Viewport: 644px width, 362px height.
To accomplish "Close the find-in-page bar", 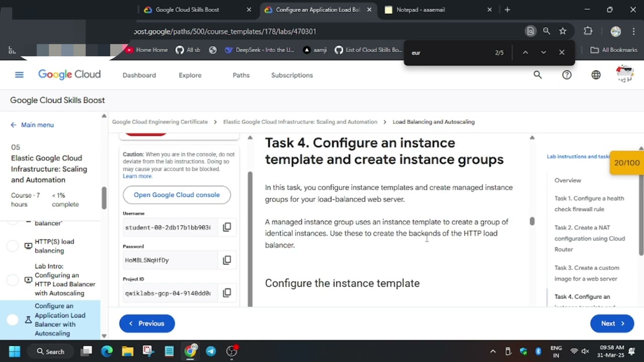I will [x=561, y=52].
